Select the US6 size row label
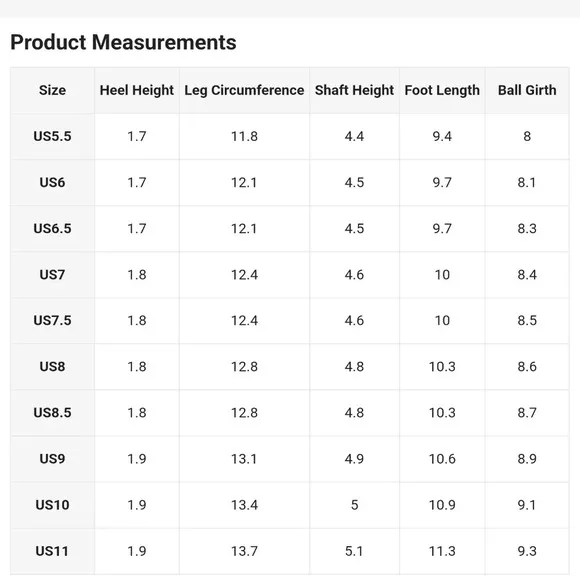The width and height of the screenshot is (580, 579). [53, 182]
